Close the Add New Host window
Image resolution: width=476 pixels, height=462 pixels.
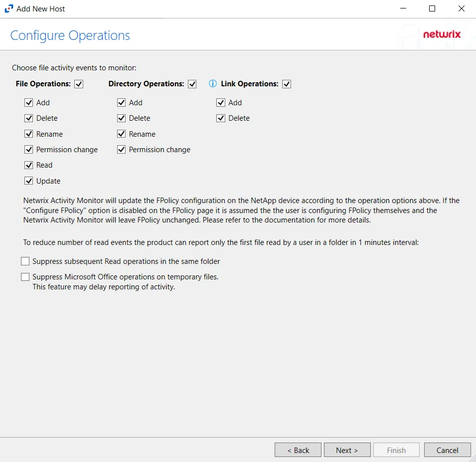pyautogui.click(x=461, y=8)
